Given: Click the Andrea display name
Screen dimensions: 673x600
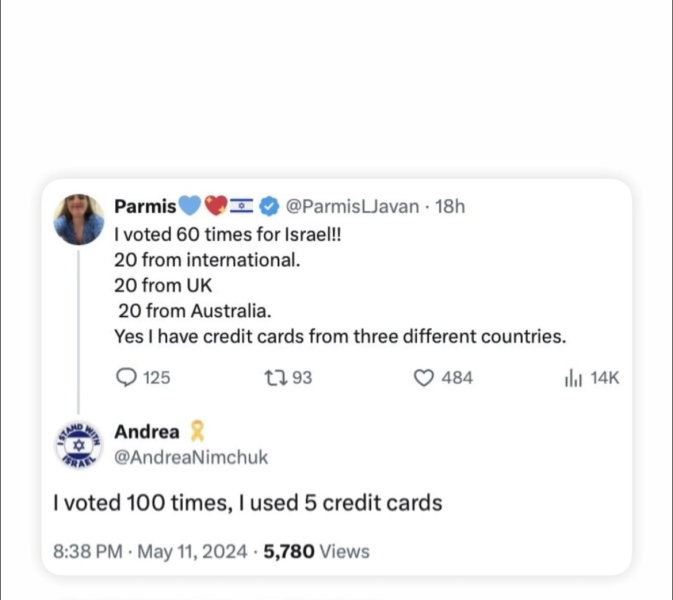Looking at the screenshot, I should pyautogui.click(x=147, y=432).
